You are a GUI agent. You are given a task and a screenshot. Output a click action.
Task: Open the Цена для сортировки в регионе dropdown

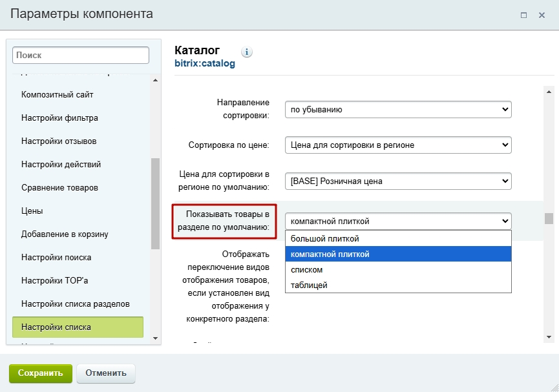398,181
